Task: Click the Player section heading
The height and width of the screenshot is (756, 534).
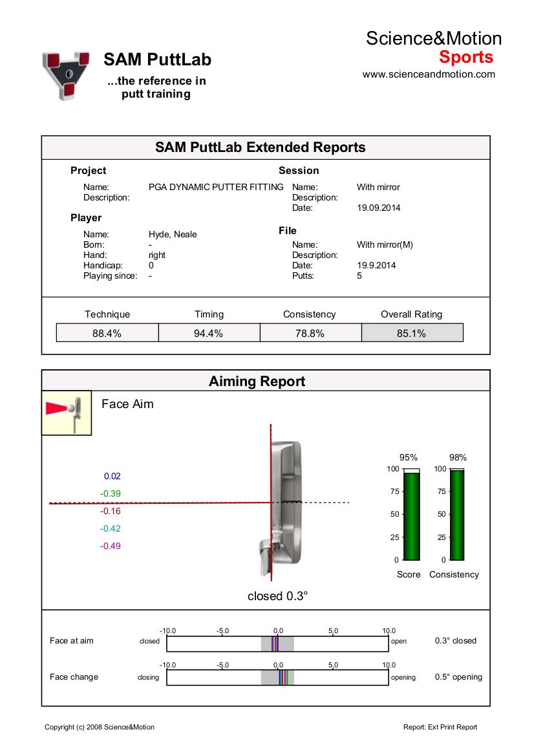Action: pos(86,218)
